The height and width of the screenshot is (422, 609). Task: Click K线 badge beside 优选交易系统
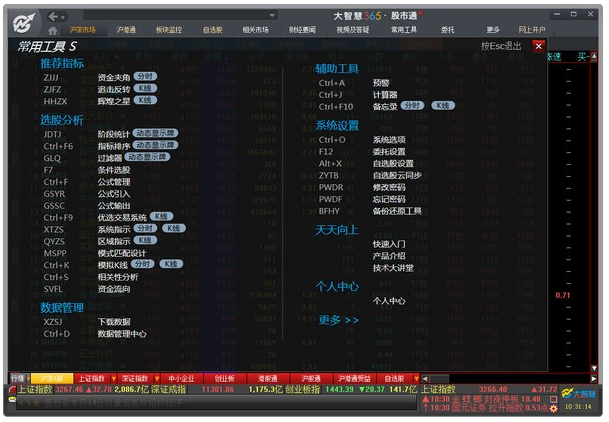tap(162, 217)
